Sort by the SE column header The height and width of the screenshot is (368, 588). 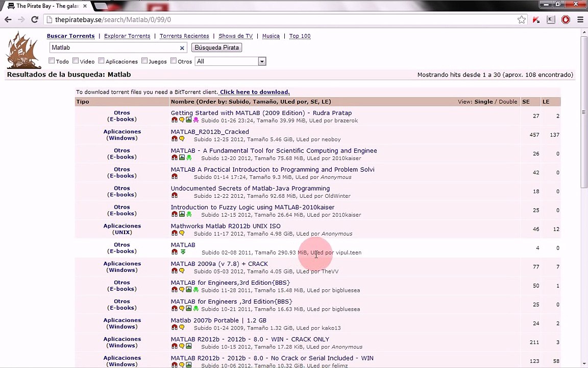point(526,102)
